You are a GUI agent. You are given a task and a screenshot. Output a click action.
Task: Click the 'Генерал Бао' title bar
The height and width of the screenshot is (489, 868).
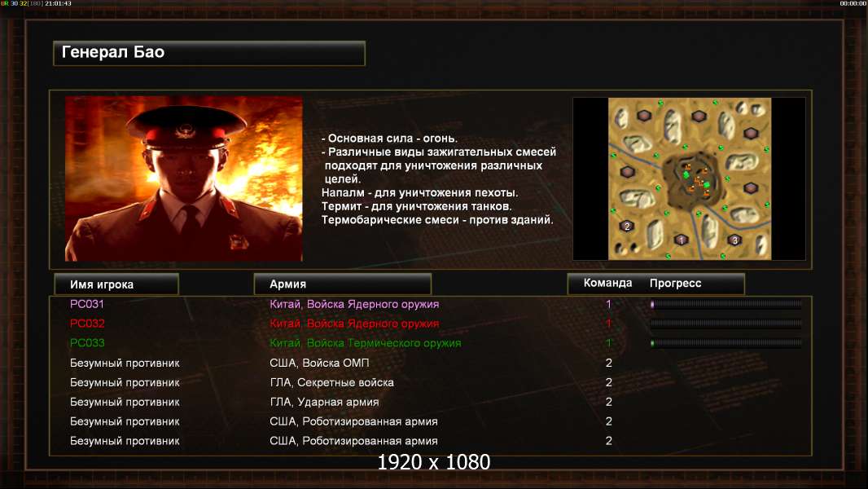click(209, 53)
